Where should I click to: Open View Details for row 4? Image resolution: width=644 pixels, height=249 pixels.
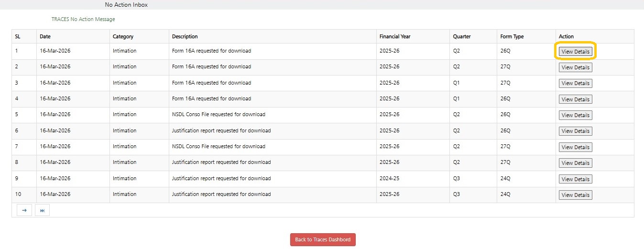[x=575, y=99]
